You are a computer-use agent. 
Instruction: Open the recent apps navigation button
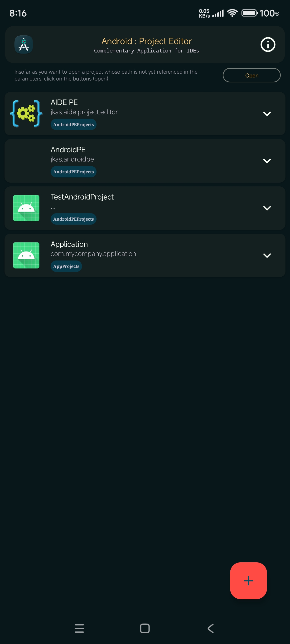(79, 628)
